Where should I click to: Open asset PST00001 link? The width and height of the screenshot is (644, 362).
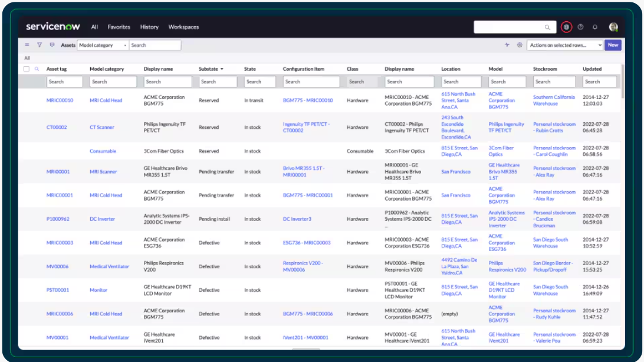click(58, 290)
